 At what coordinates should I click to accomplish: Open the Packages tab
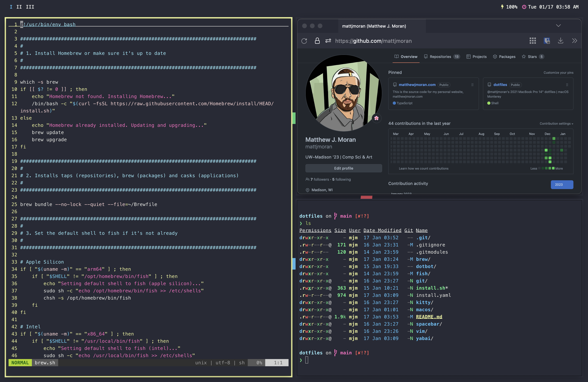point(504,57)
